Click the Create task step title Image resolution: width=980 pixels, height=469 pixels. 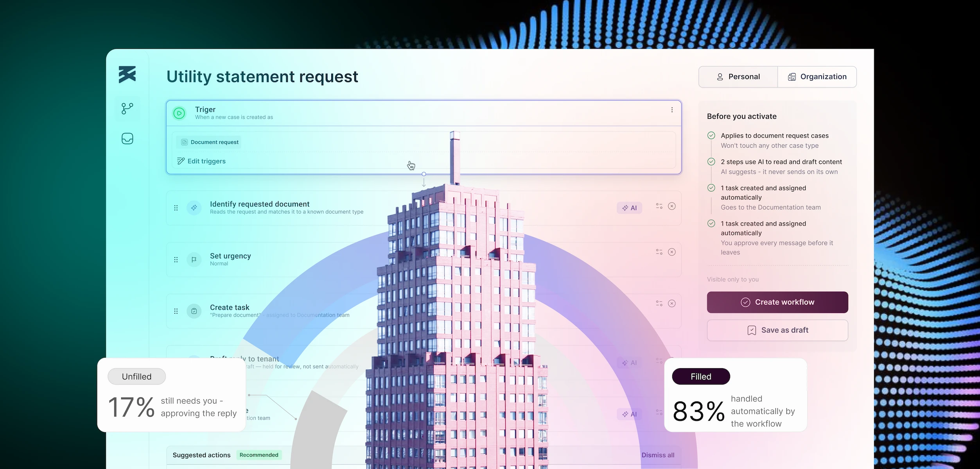click(230, 308)
